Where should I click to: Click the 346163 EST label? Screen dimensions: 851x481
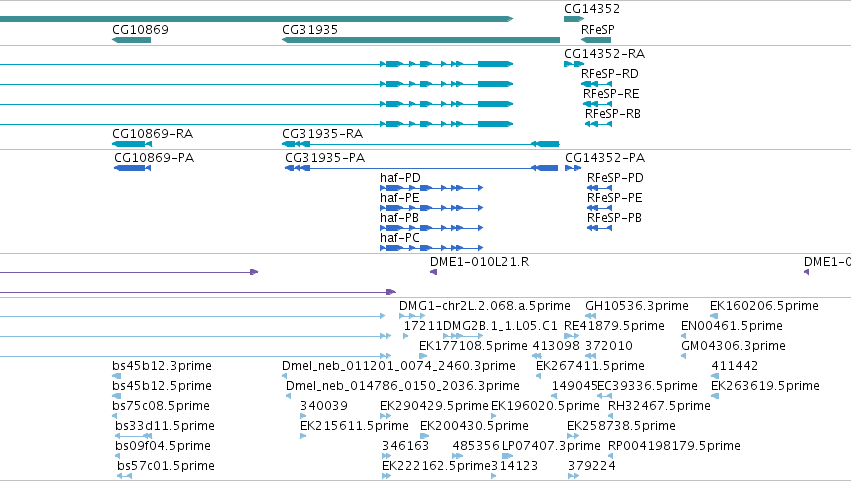405,446
